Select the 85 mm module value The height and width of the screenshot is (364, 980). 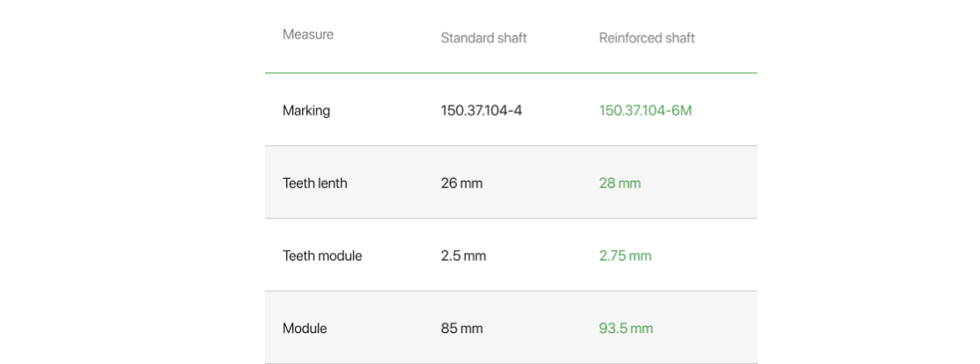(461, 329)
